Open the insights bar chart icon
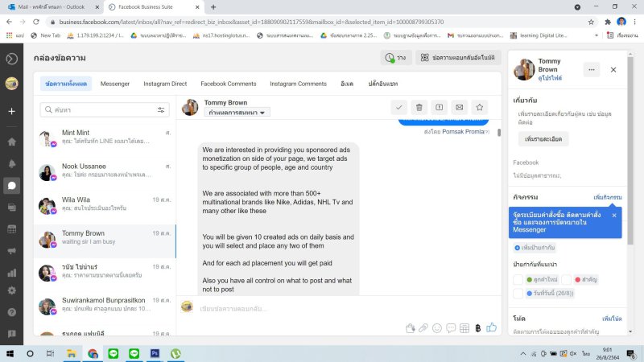 coord(11,273)
